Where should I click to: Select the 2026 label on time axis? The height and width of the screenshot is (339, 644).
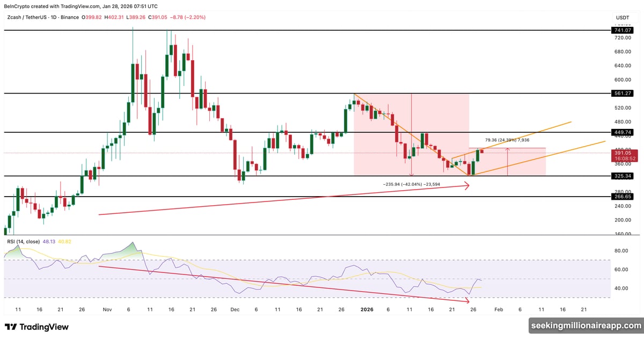(367, 309)
